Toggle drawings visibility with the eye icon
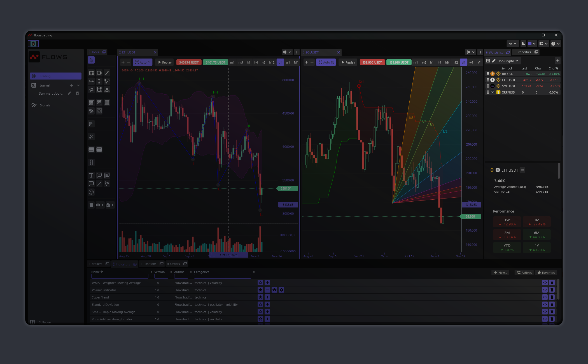588x364 pixels. pyautogui.click(x=98, y=205)
